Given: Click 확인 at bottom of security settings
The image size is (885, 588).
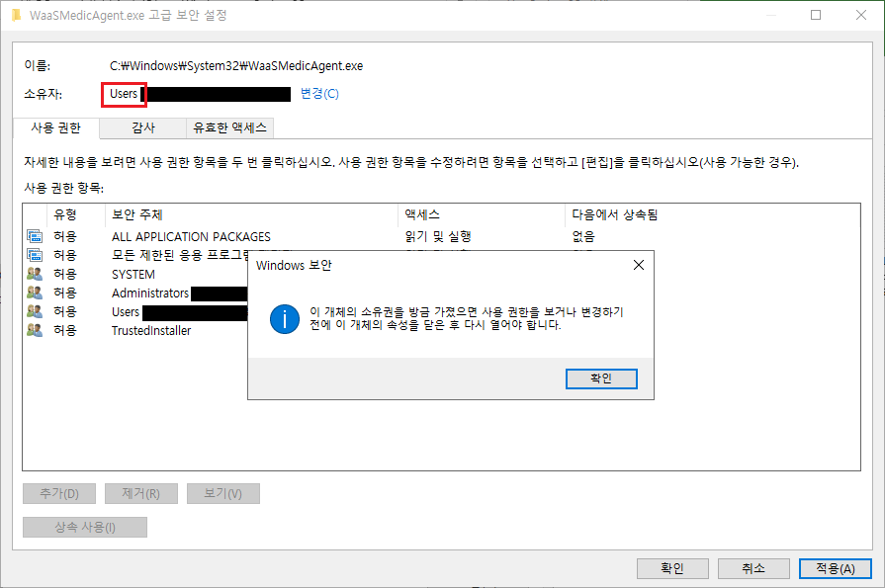Looking at the screenshot, I should [x=672, y=569].
